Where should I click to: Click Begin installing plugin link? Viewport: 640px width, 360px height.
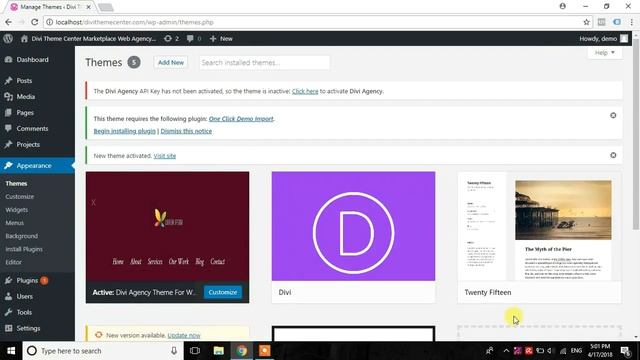pos(124,131)
